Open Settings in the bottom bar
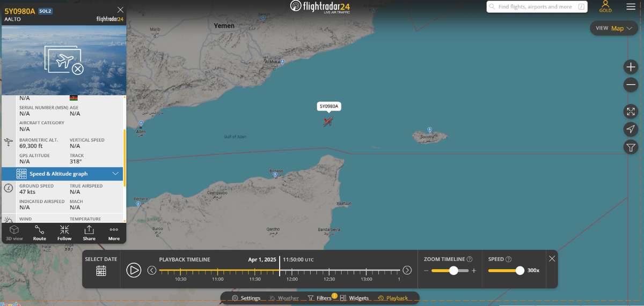644x306 pixels. point(246,298)
